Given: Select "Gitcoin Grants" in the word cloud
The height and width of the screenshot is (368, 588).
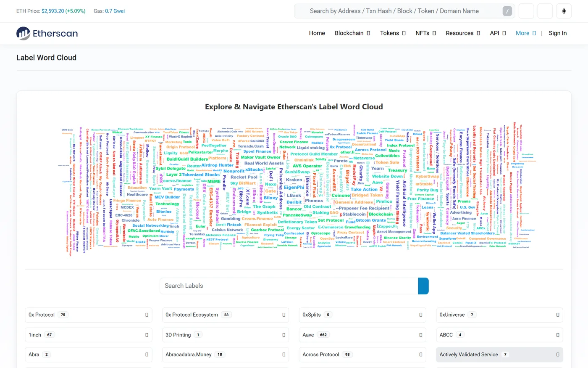Looking at the screenshot, I should click(371, 220).
